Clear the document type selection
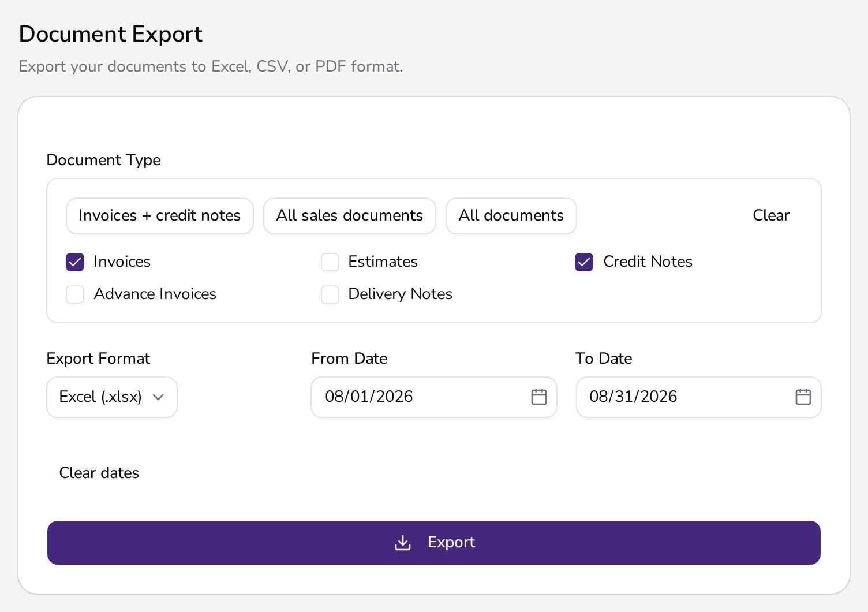Image resolution: width=868 pixels, height=612 pixels. pyautogui.click(x=771, y=216)
